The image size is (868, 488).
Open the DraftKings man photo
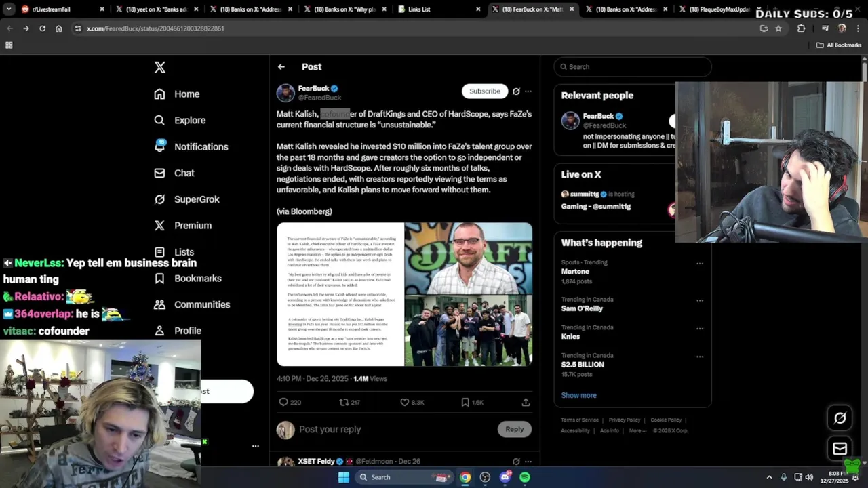(x=469, y=258)
